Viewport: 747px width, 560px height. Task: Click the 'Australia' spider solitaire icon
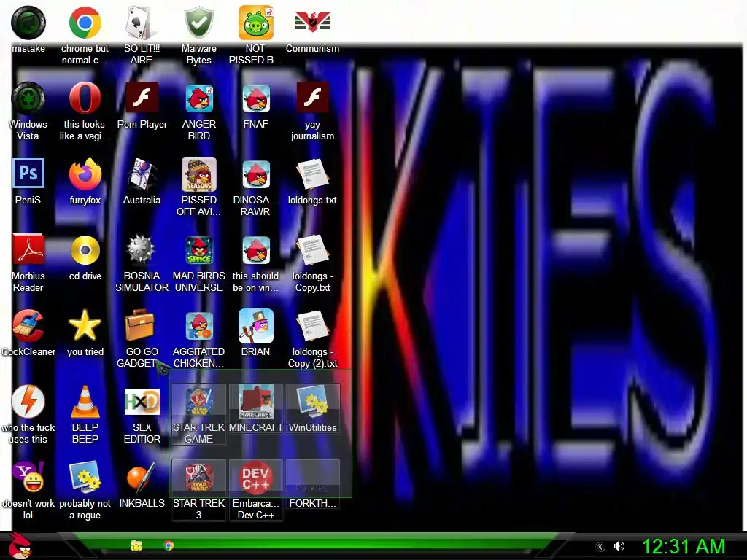pyautogui.click(x=142, y=174)
